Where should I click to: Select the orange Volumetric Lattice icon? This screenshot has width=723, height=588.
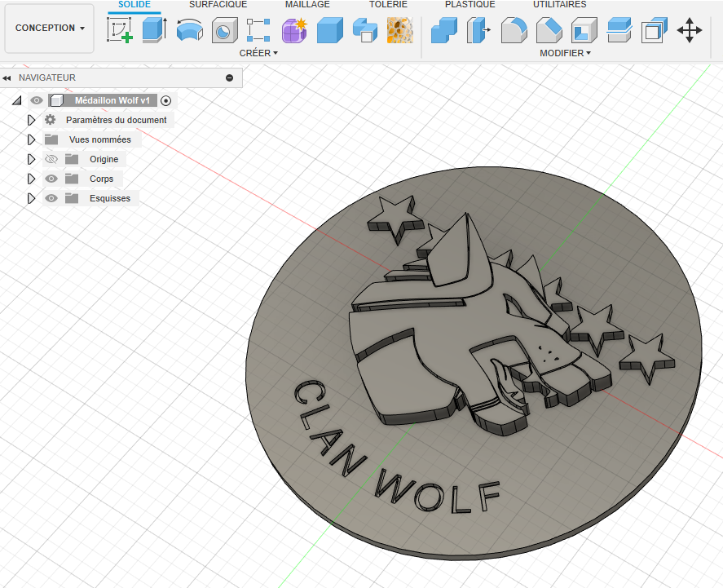point(399,30)
